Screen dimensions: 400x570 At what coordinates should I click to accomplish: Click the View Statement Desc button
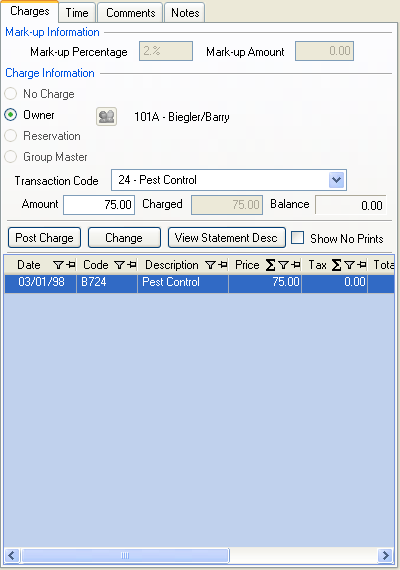[227, 238]
